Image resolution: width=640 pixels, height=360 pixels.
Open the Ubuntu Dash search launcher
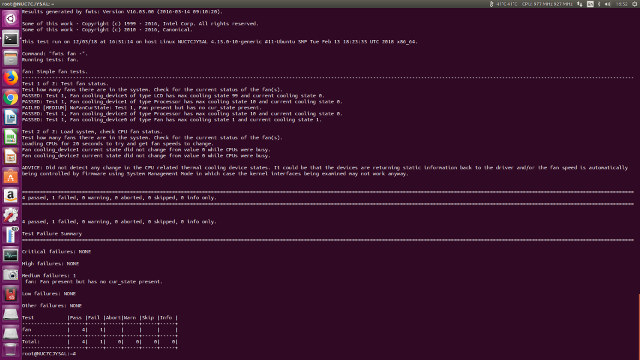coord(11,19)
